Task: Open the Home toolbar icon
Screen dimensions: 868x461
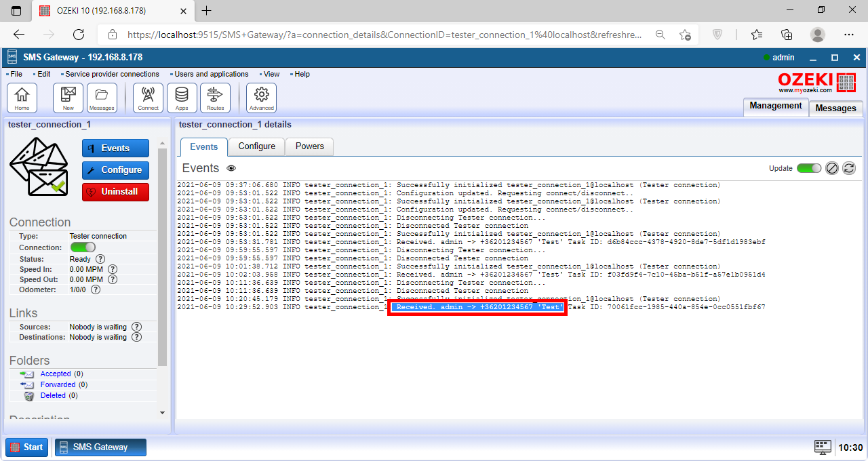Action: (22, 98)
